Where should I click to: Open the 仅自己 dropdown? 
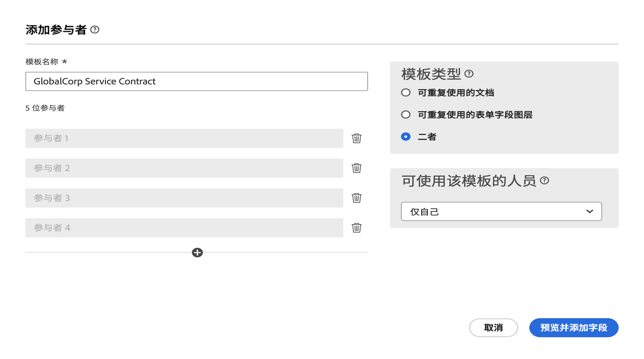pyautogui.click(x=501, y=211)
